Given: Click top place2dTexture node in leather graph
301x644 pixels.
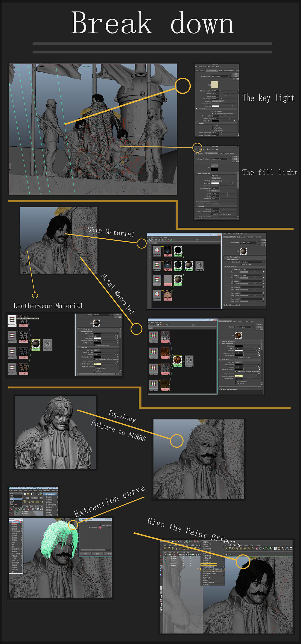Looking at the screenshot, I should (12, 320).
